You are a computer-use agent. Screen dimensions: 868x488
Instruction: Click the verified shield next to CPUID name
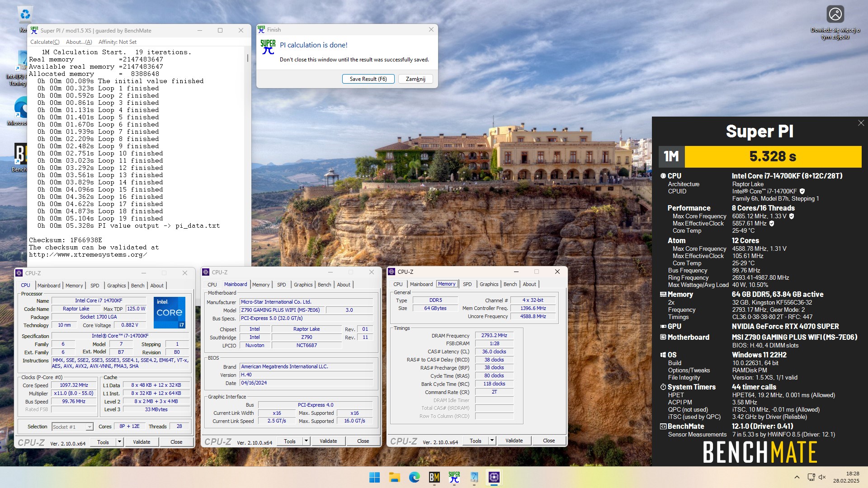802,191
